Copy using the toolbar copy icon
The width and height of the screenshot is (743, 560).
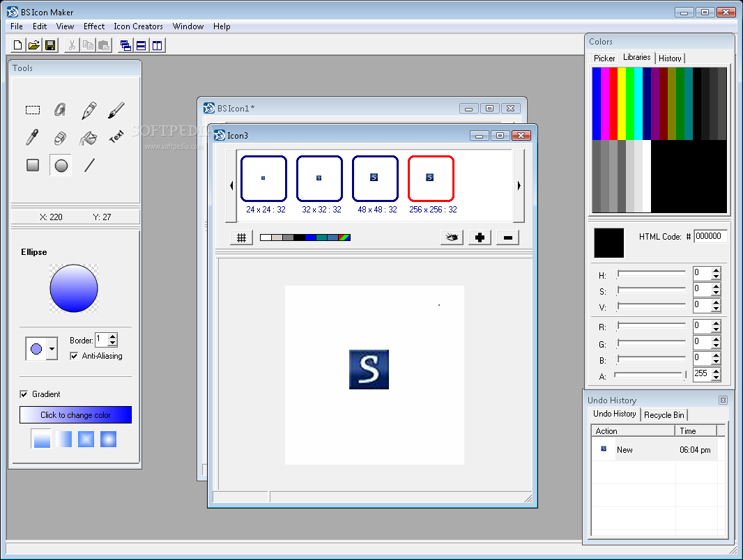tap(88, 45)
